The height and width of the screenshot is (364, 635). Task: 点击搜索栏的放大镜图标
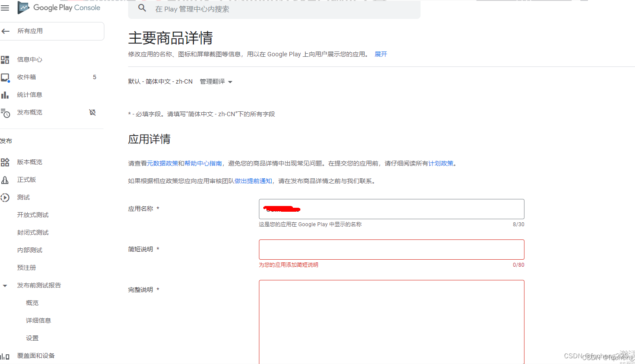pos(141,8)
